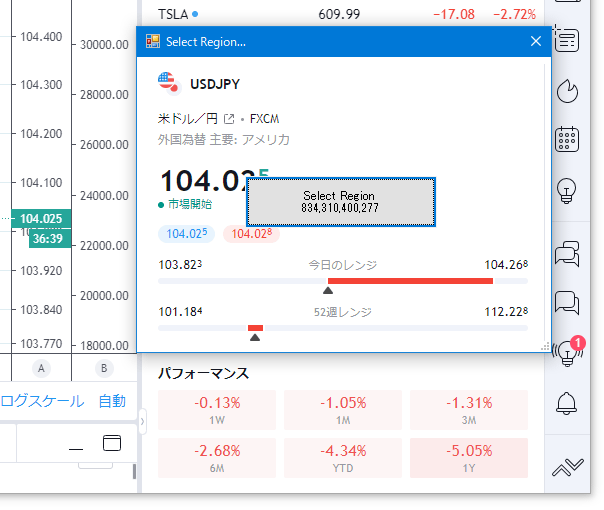
Task: Click the blue bid price 104.025 pill
Action: 186,233
